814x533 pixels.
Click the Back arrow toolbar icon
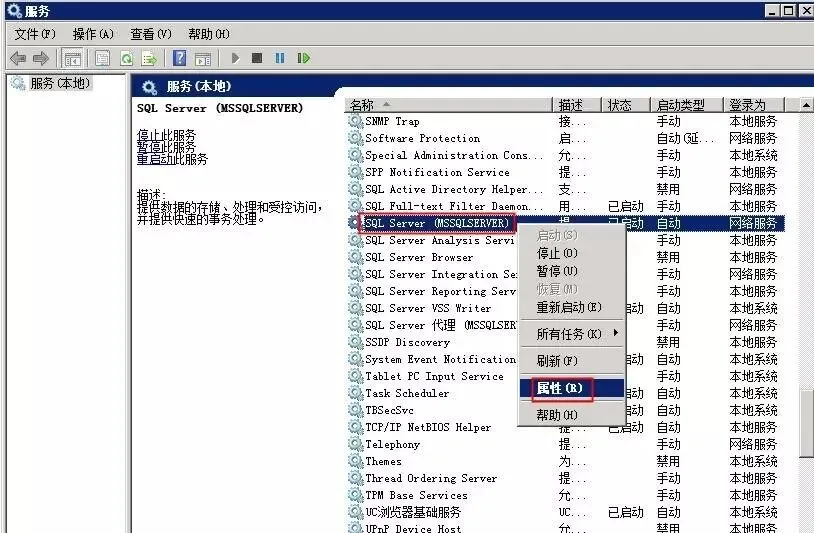click(18, 58)
